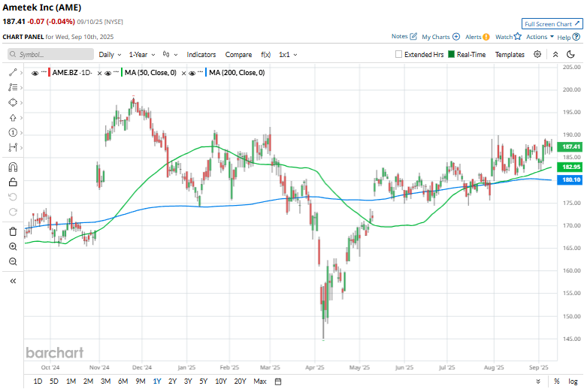
Task: Open the Actions dropdown menu
Action: (540, 37)
